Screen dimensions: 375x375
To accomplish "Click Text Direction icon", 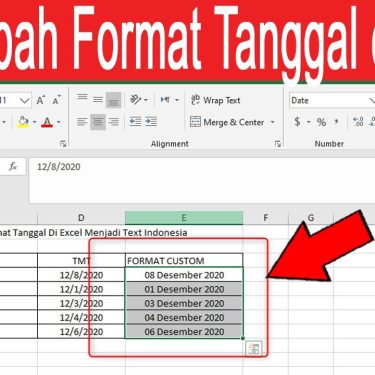I will click(x=165, y=100).
